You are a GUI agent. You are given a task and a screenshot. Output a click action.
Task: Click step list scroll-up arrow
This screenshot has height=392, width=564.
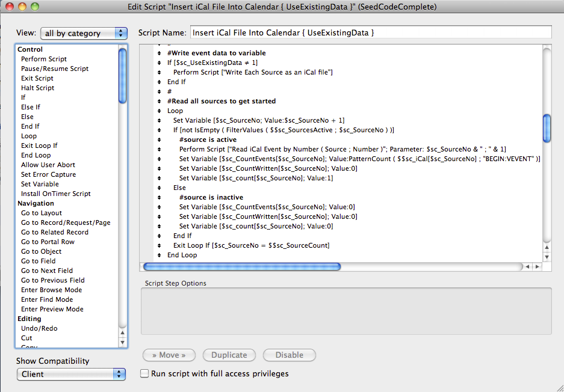pos(123,332)
